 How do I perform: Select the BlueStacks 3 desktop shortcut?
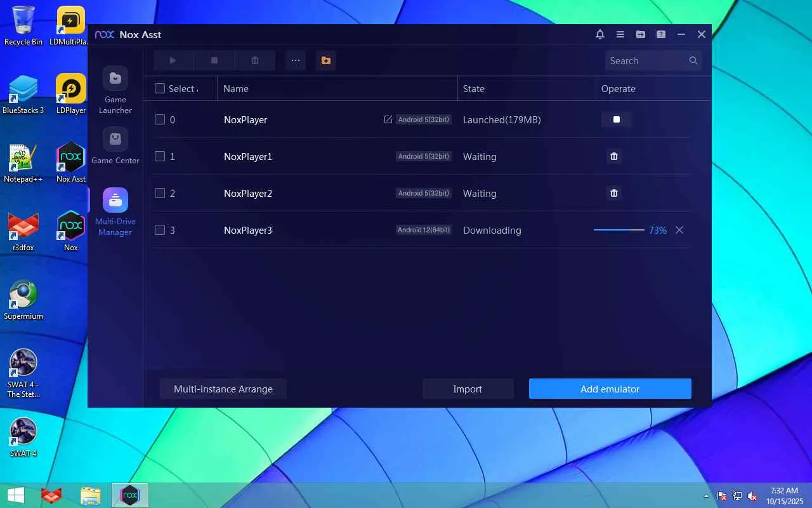23,95
